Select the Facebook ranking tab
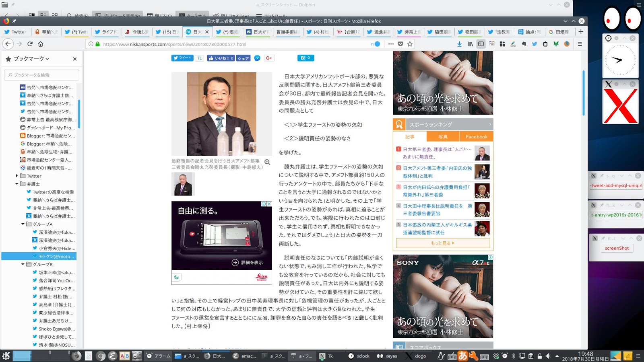 pos(476,137)
